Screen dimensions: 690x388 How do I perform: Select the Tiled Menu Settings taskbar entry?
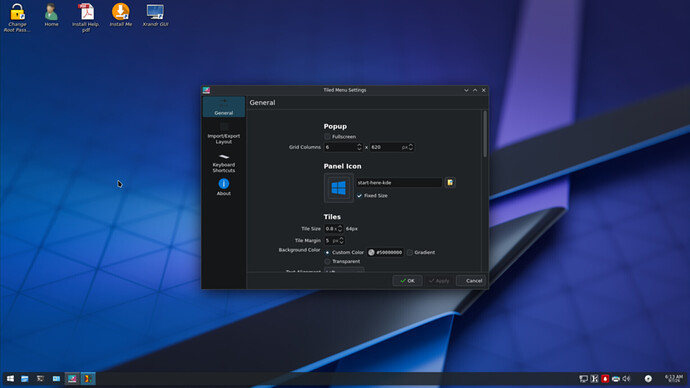[x=72, y=379]
